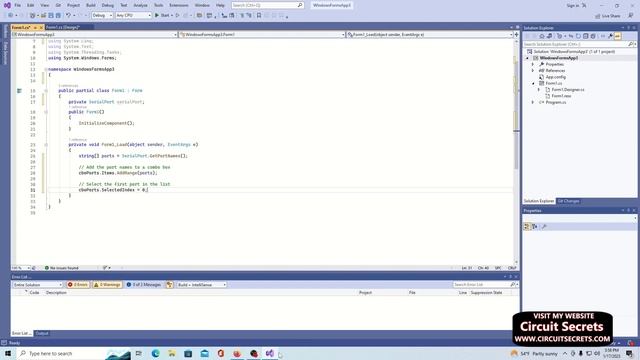Screen dimensions: 640x360
Task: Open Microsoft Edge from the taskbar
Action: [156, 353]
